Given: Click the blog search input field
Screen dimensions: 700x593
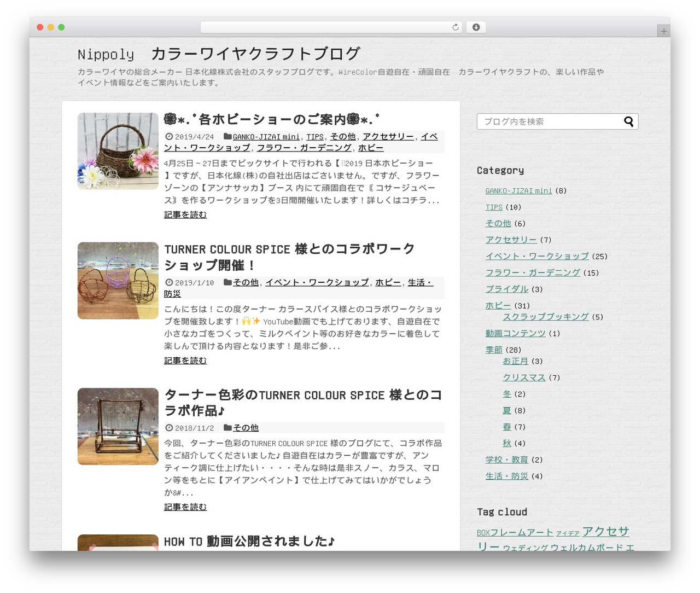Looking at the screenshot, I should (557, 121).
